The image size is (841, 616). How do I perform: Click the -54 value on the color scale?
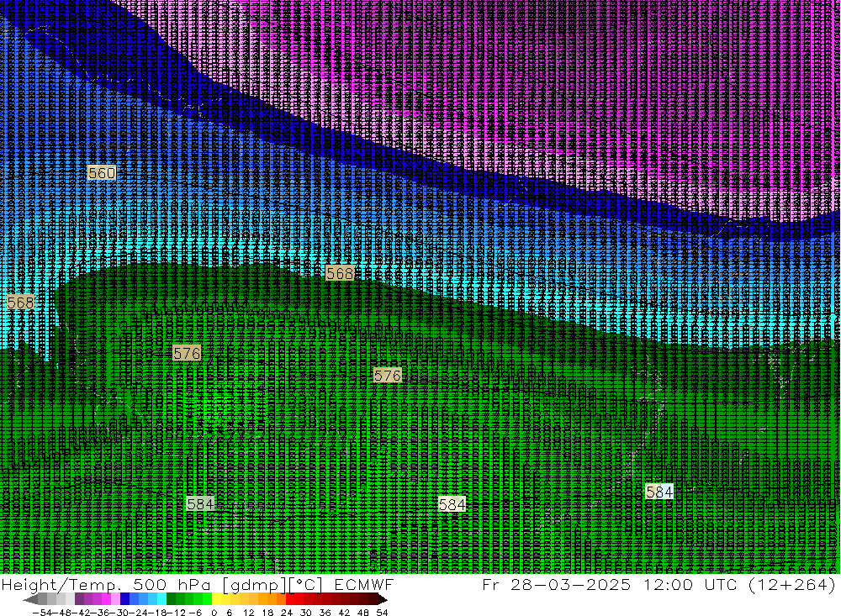coord(42,613)
